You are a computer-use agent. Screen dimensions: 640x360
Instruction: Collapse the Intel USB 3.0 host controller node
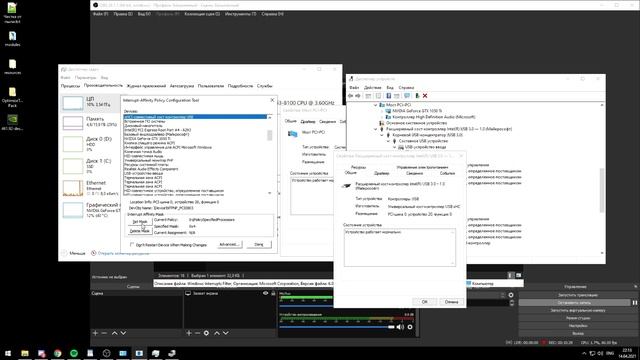tap(376, 129)
